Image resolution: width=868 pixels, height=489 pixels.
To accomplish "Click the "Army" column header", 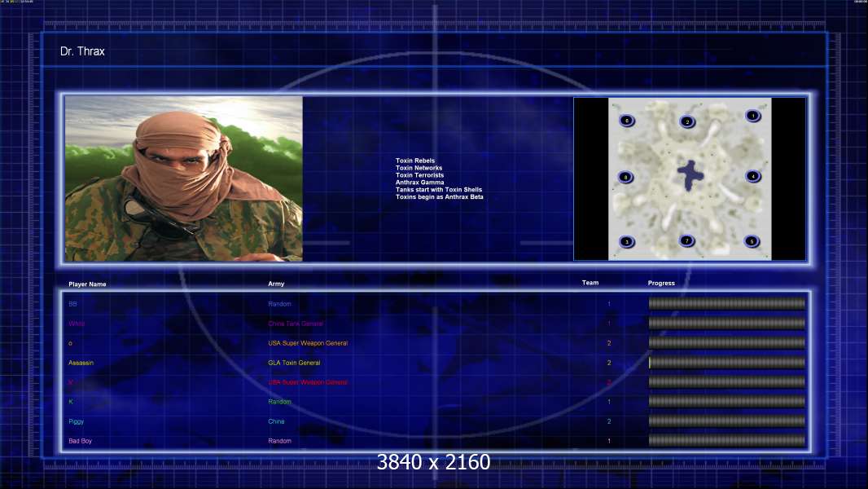I will pos(276,284).
